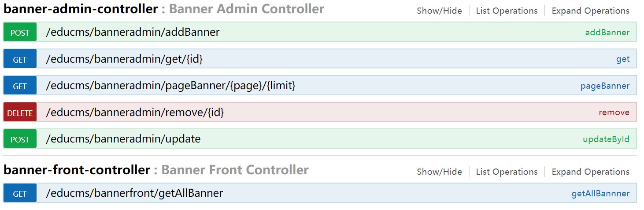Expand Operations for banner-admin-controller
Image resolution: width=644 pixels, height=210 pixels.
[590, 11]
